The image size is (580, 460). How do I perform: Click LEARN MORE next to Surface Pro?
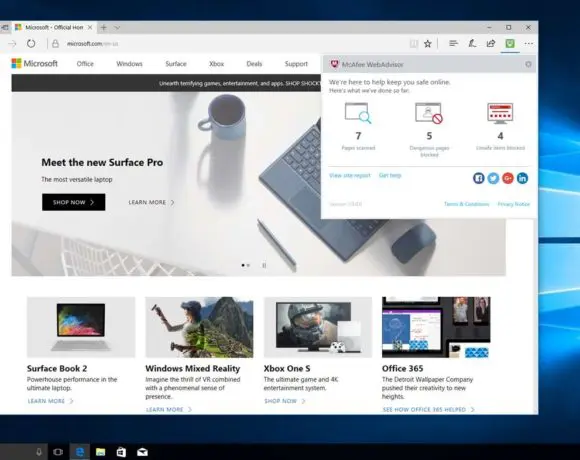point(151,202)
